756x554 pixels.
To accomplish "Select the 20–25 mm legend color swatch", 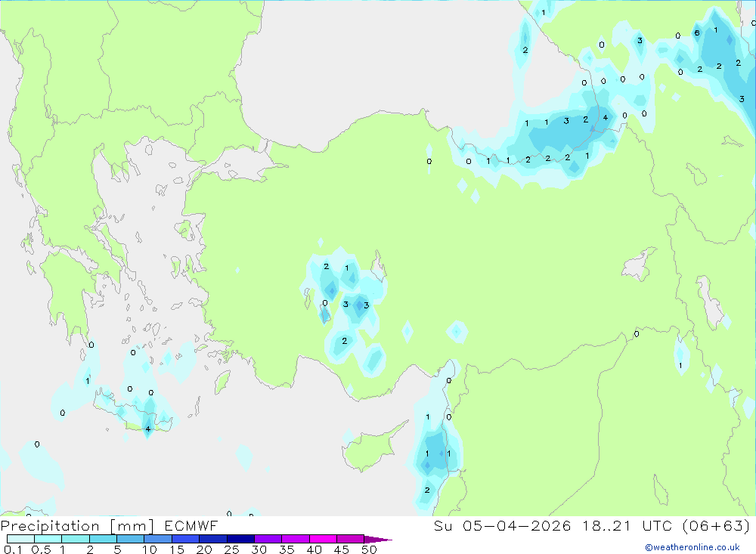I will coord(213,539).
